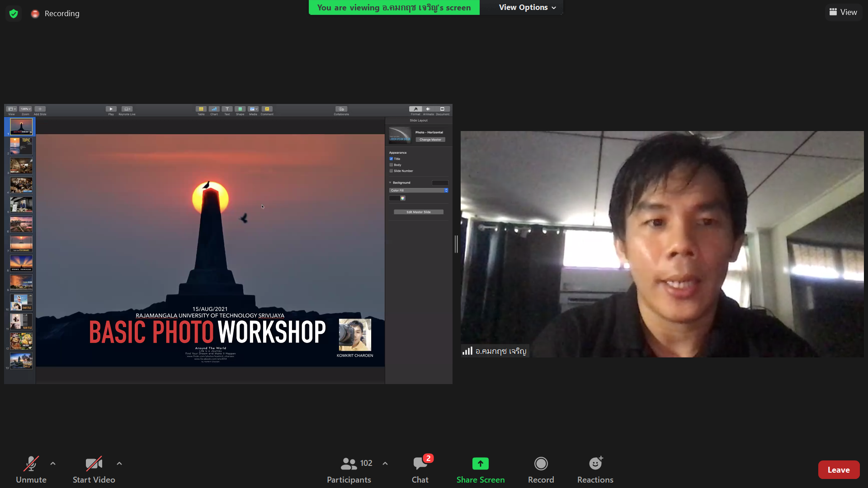The image size is (868, 488).
Task: Click the Background fill preview swatch
Action: tap(440, 183)
